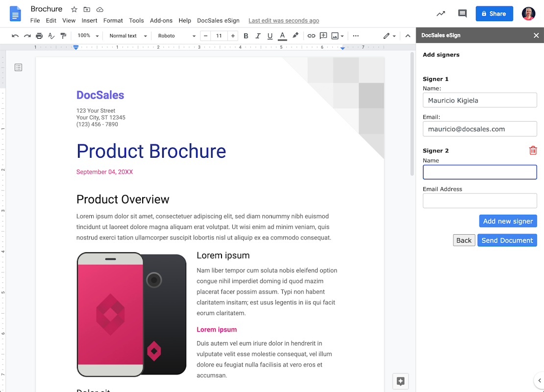544x392 pixels.
Task: Click the DocSales company name text
Action: [100, 95]
